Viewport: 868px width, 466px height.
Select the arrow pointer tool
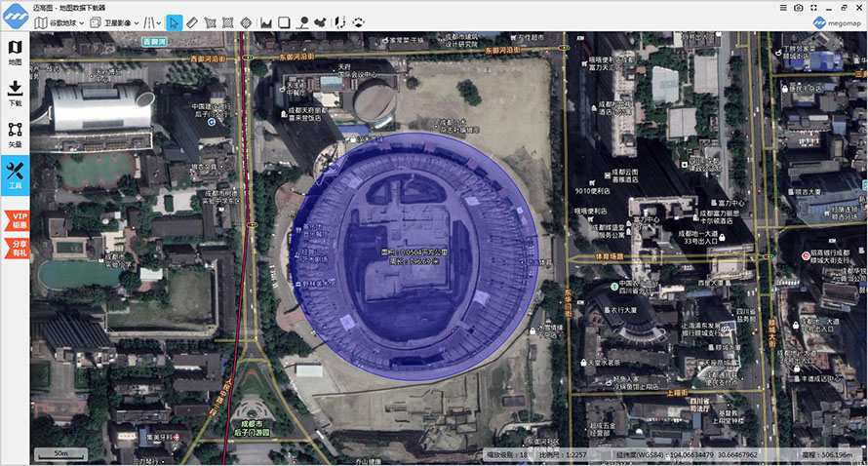pos(174,22)
